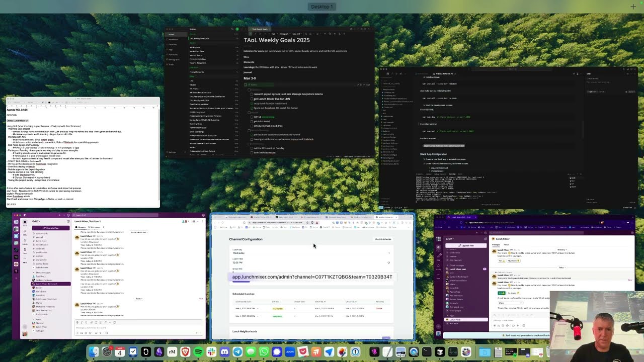Image resolution: width=644 pixels, height=362 pixels.
Task: Open the 'Today' date dropdown in Slack
Action: 138,298
